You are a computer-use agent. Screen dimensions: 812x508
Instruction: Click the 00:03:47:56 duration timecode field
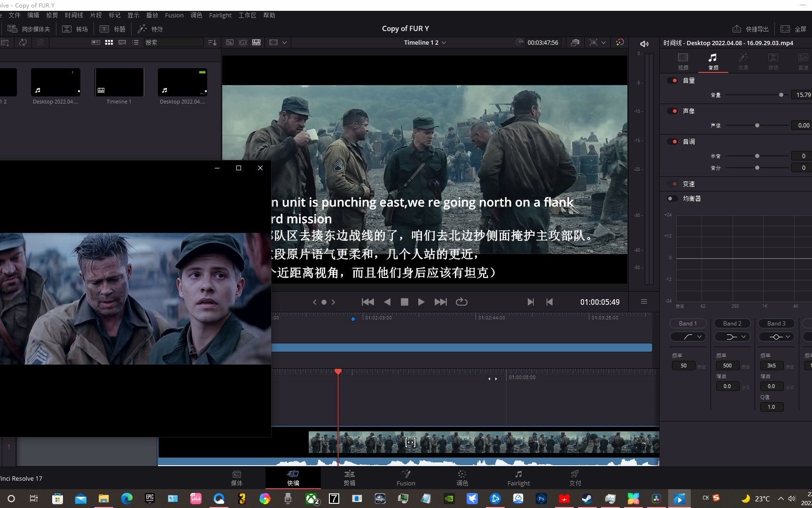tap(543, 42)
